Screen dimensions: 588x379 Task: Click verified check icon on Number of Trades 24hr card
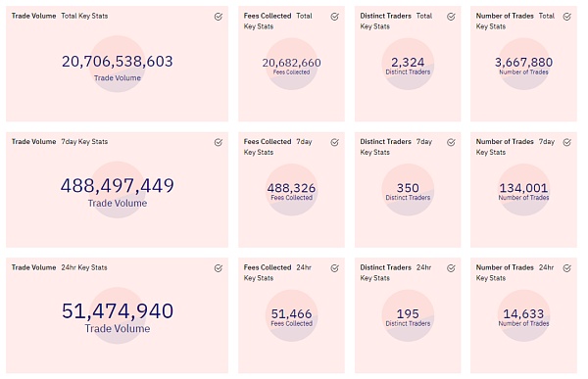tap(567, 268)
